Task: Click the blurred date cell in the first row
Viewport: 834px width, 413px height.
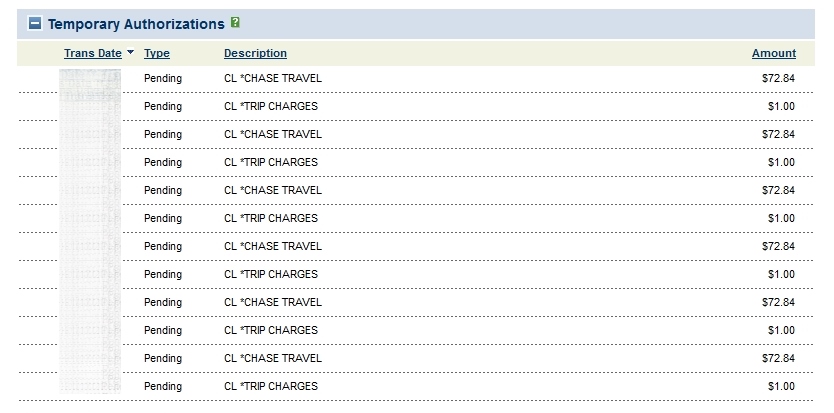Action: [91, 78]
